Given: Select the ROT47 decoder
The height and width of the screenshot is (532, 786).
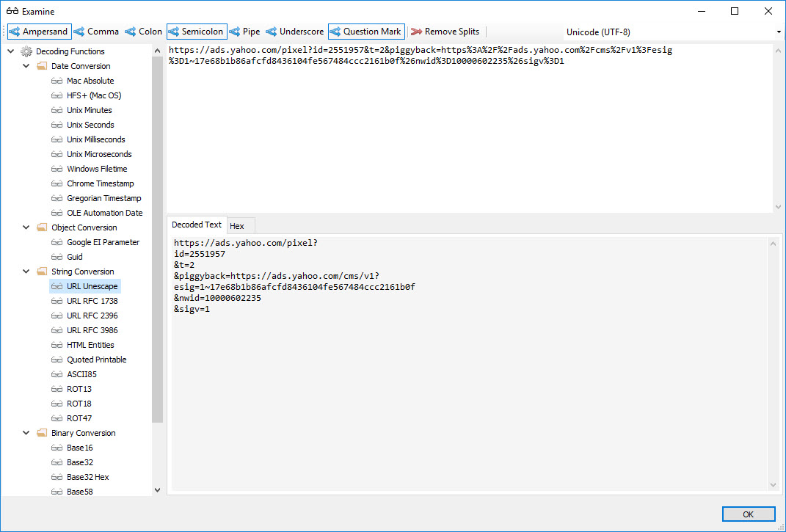Looking at the screenshot, I should point(79,418).
